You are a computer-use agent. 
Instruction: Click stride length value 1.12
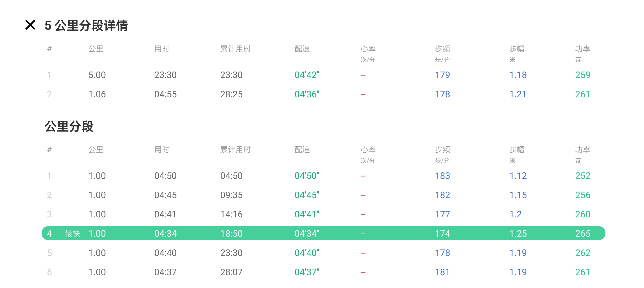coord(518,176)
